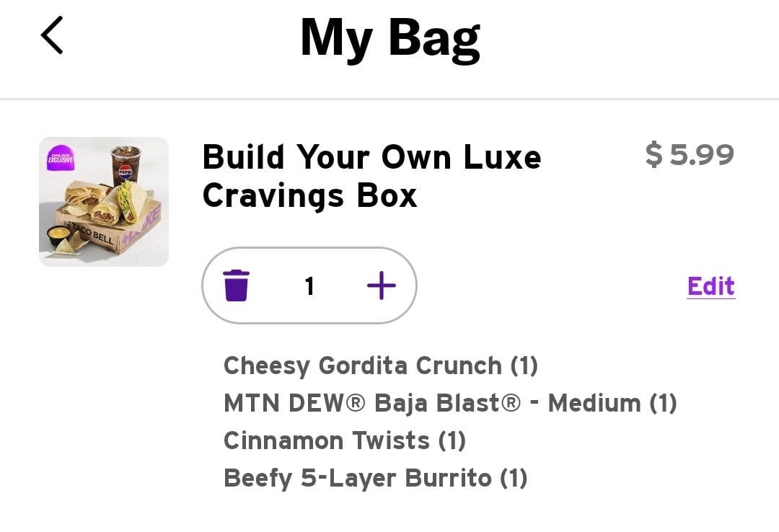The height and width of the screenshot is (532, 779).
Task: Increase quantity with the plus icon
Action: point(381,285)
